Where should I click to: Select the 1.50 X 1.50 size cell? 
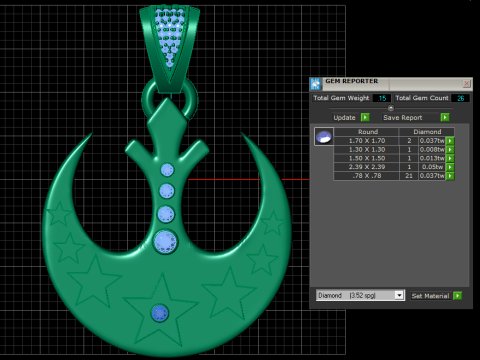[367, 158]
